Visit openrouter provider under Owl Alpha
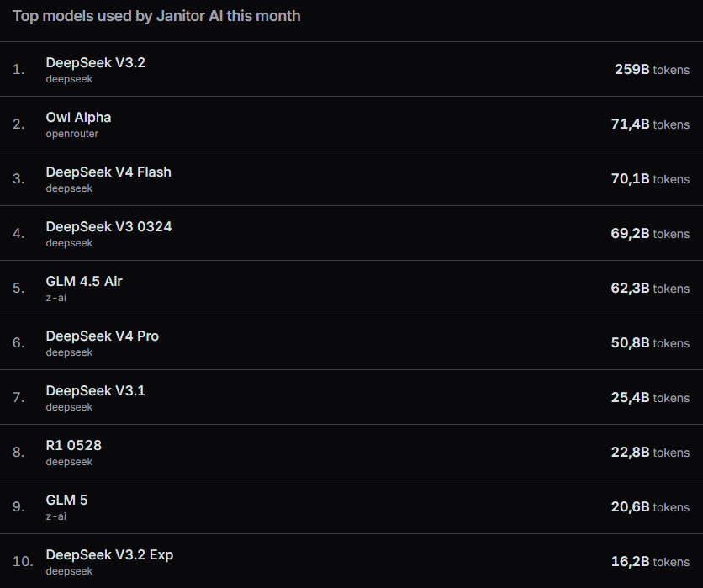 [x=71, y=134]
